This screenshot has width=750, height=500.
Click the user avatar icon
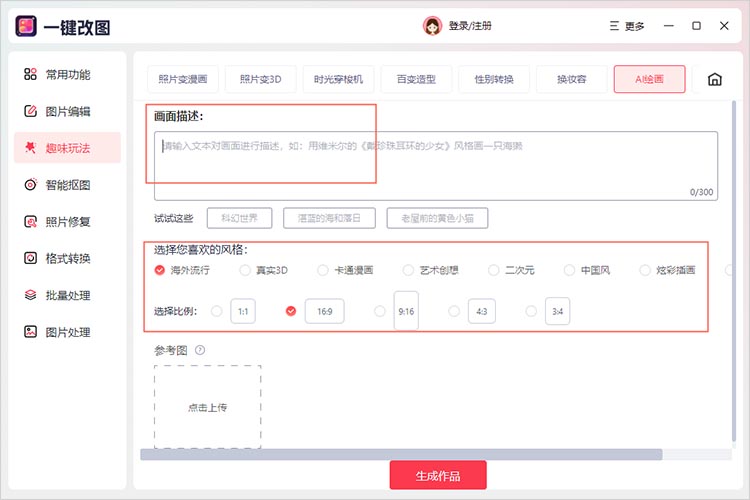[x=432, y=26]
